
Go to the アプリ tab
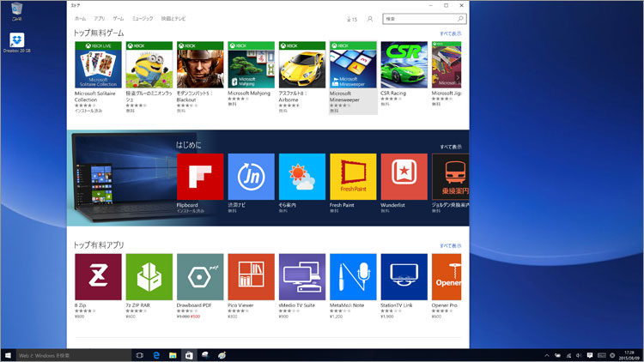coord(99,18)
